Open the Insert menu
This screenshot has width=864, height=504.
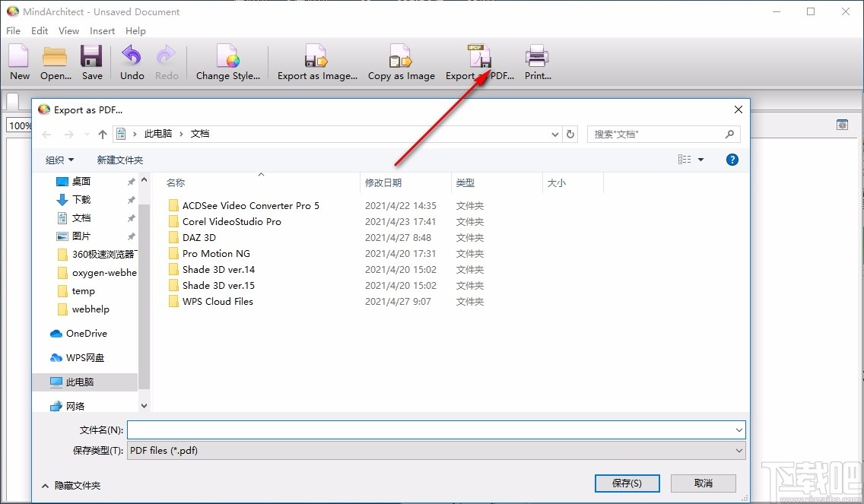tap(103, 31)
